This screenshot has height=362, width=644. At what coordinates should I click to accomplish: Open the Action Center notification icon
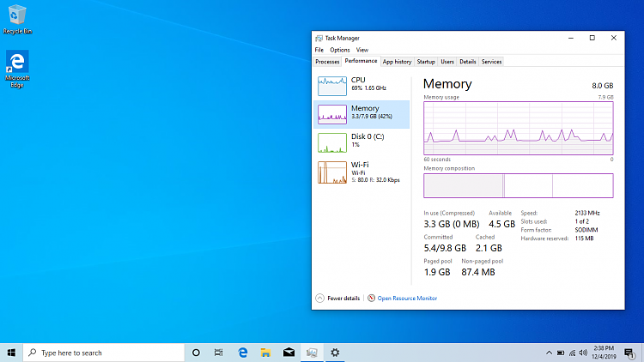(x=629, y=353)
